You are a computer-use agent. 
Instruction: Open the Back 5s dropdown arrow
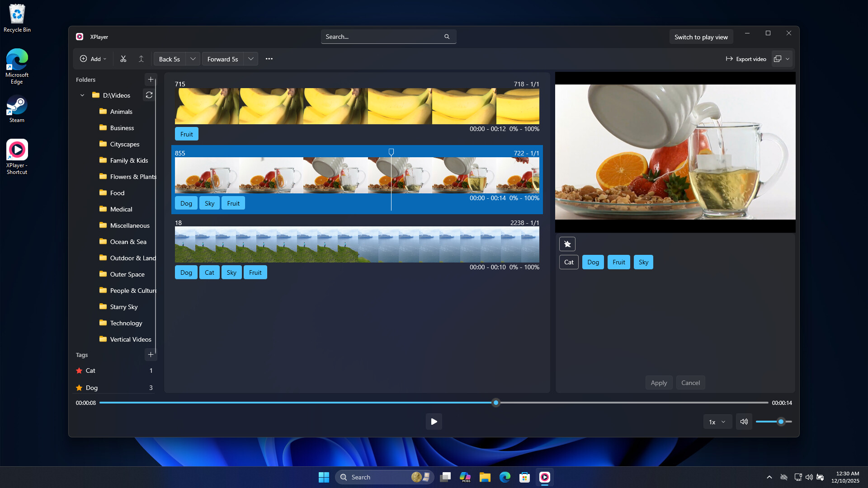pos(193,59)
